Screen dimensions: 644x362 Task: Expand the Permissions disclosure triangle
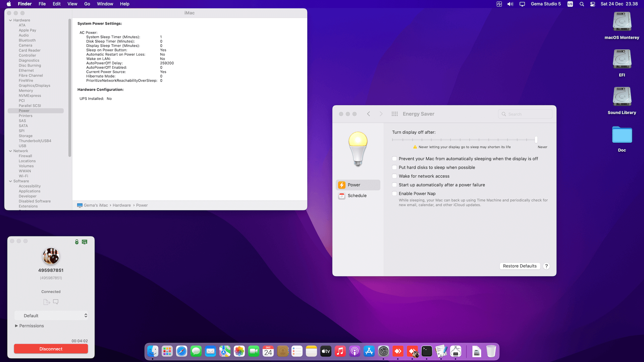point(16,326)
